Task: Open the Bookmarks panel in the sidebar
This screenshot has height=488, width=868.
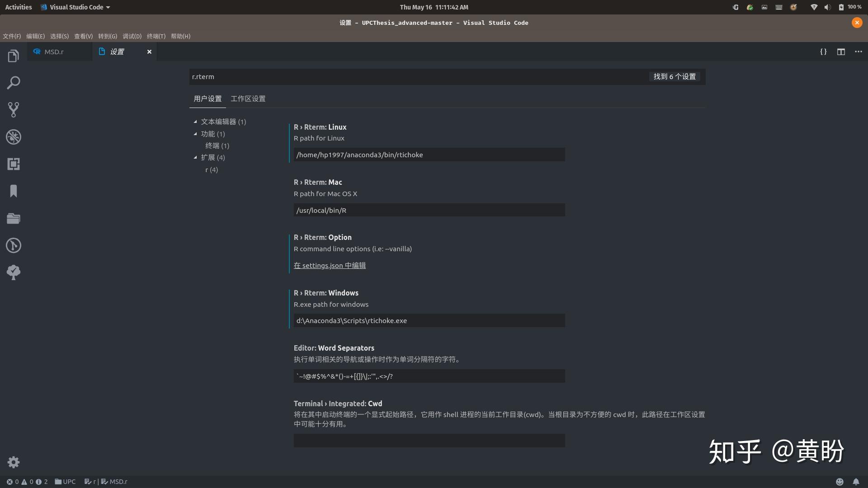Action: (14, 191)
